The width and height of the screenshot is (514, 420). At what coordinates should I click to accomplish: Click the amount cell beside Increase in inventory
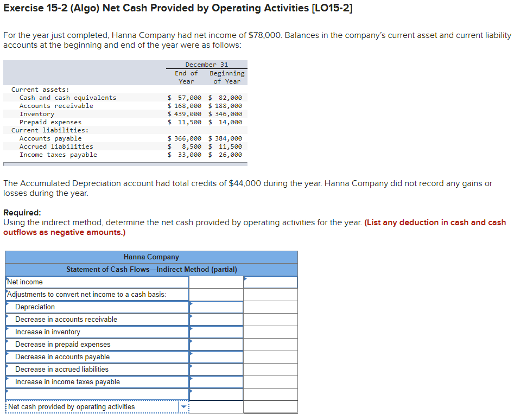[216, 332]
